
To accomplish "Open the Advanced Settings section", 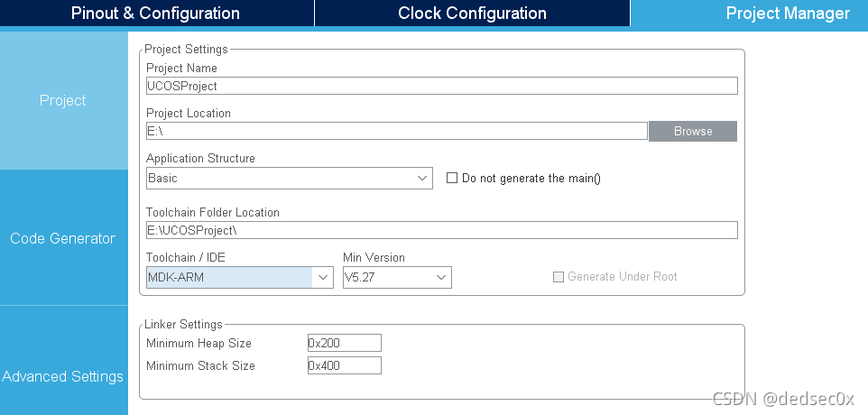I will tap(63, 376).
